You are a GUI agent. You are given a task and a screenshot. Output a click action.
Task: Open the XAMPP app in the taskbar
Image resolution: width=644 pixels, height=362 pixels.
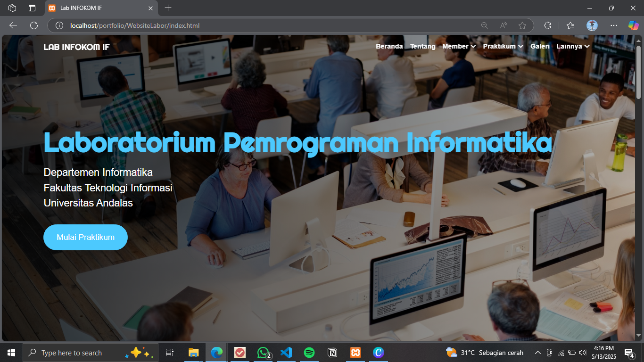pos(355,353)
